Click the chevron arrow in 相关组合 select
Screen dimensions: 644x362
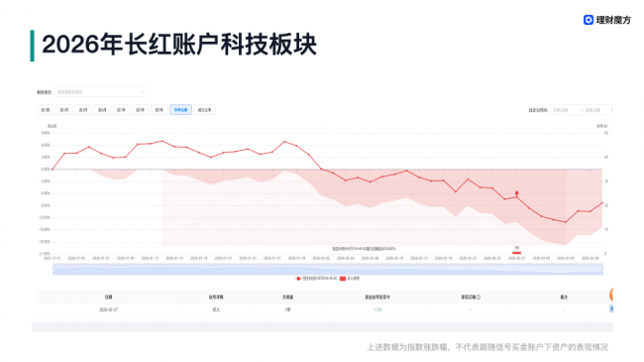point(142,91)
